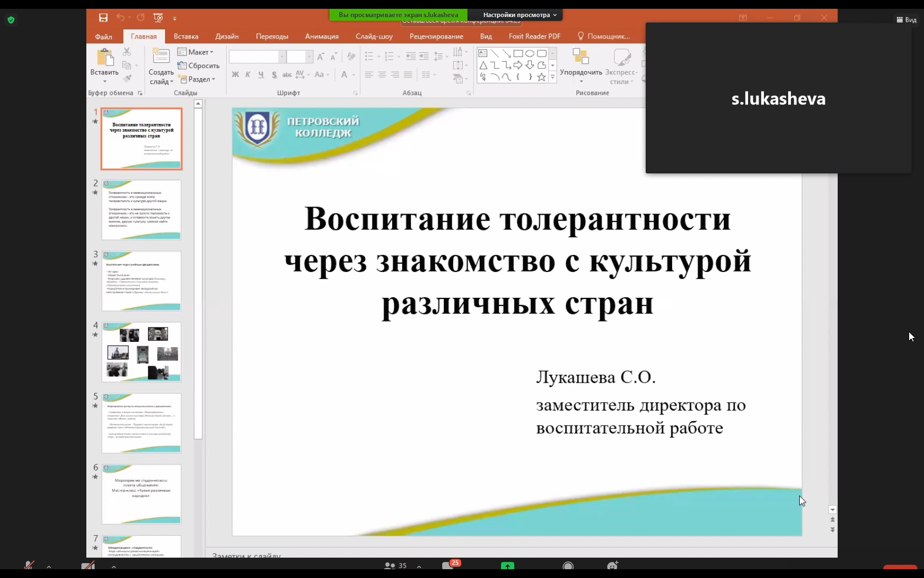Click the Сбросить reset button
924x578 pixels.
(199, 66)
